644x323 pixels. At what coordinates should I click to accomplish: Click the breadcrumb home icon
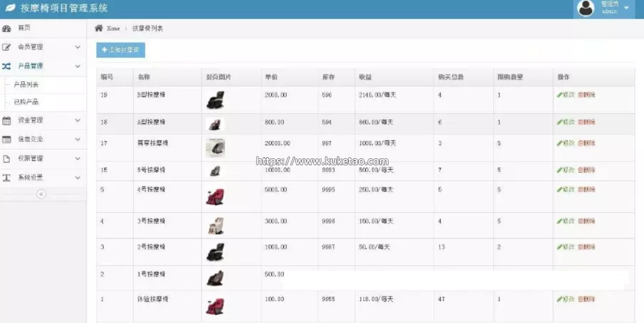[99, 28]
